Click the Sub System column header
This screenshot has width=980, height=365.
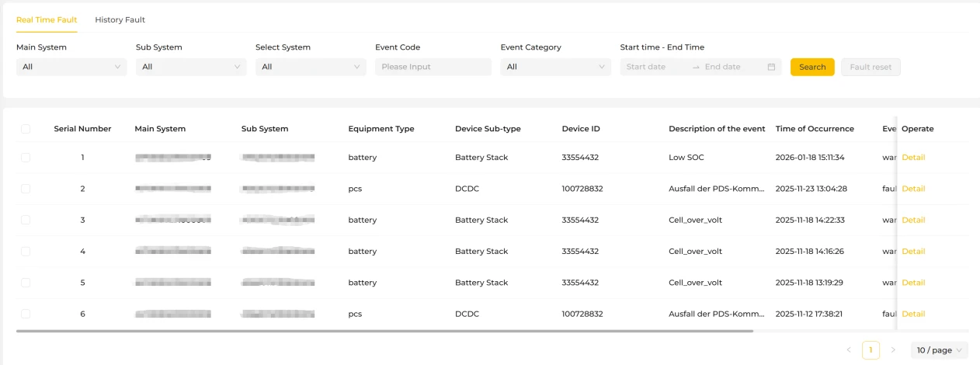point(265,129)
